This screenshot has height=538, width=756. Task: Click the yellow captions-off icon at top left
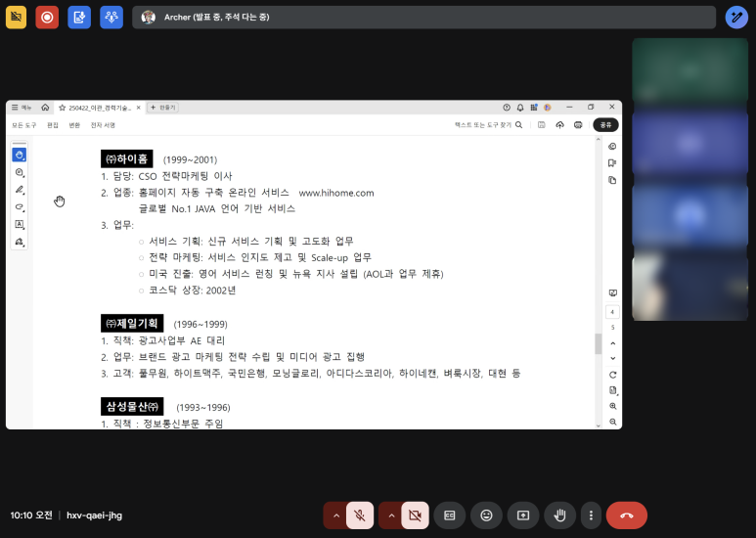click(x=16, y=18)
